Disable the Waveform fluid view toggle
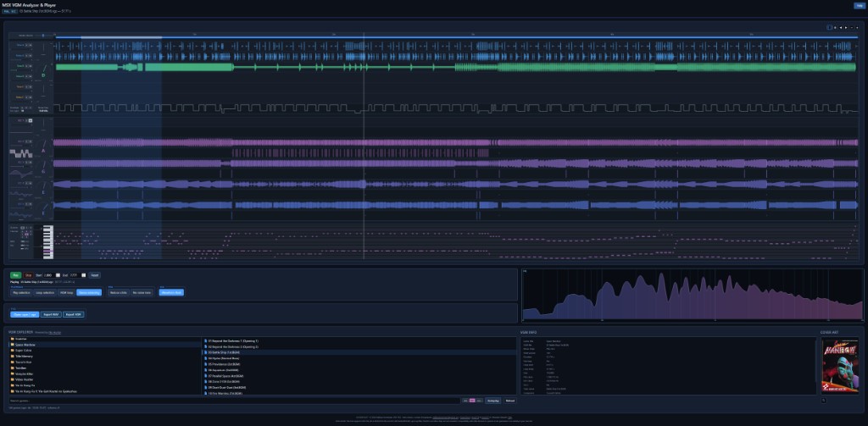Screen dimensions: 868x426 pyautogui.click(x=171, y=293)
